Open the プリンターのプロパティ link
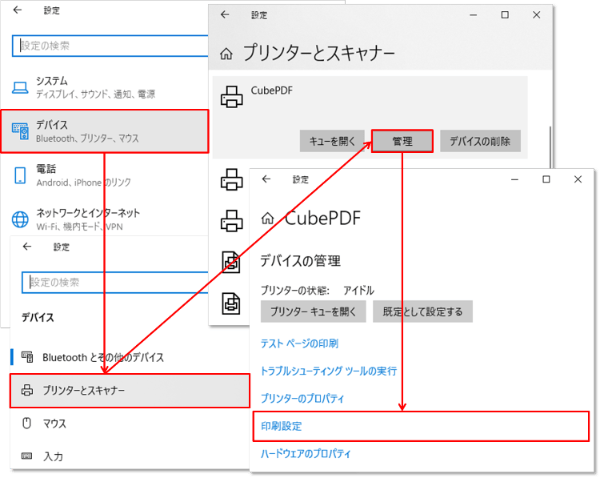The width and height of the screenshot is (600, 478). 302,398
